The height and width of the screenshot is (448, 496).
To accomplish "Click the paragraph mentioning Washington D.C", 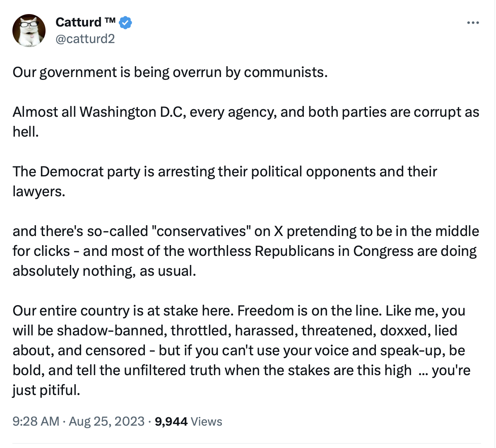I will pos(246,122).
